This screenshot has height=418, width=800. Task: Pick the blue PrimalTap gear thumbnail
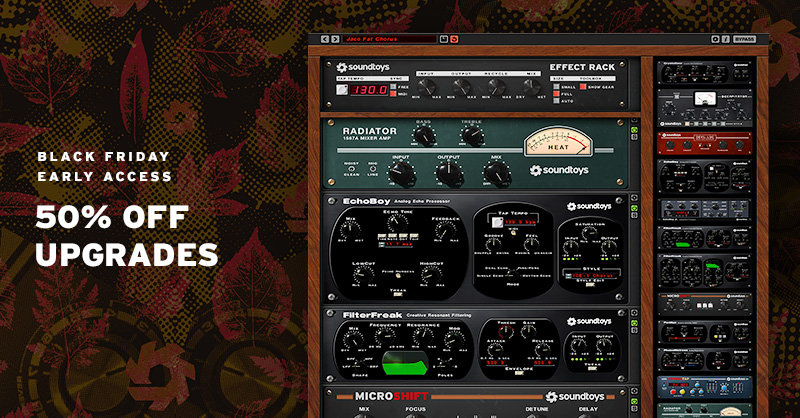click(704, 387)
